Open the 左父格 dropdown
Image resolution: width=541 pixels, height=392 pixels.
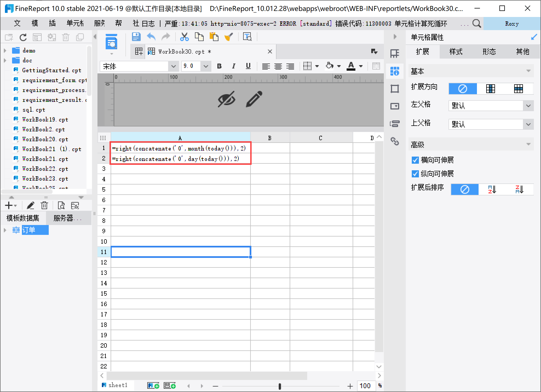528,106
